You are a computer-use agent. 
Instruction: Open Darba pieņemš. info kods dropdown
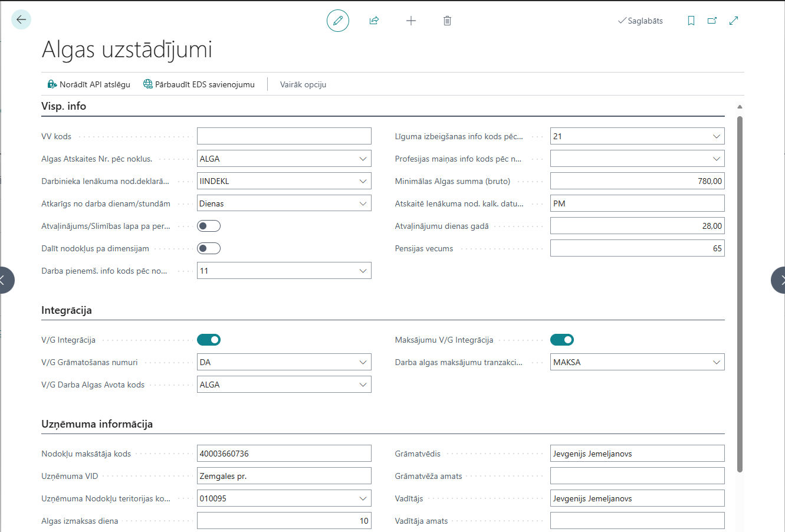363,271
